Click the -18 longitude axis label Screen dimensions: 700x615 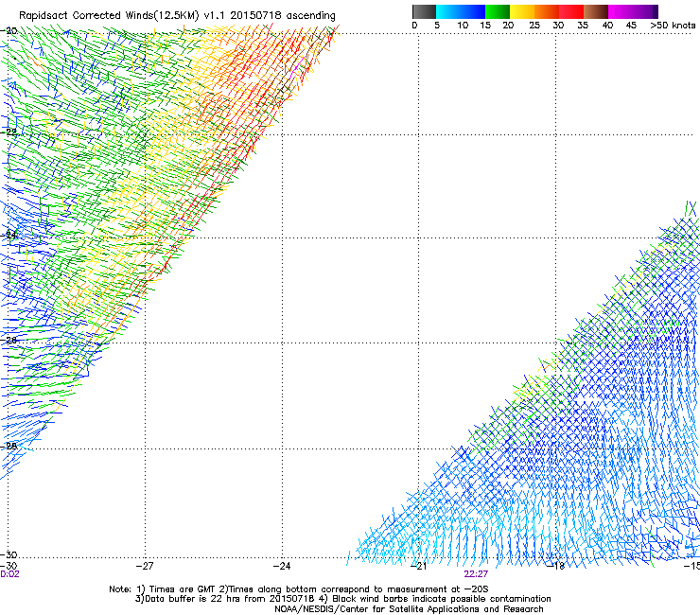(555, 566)
